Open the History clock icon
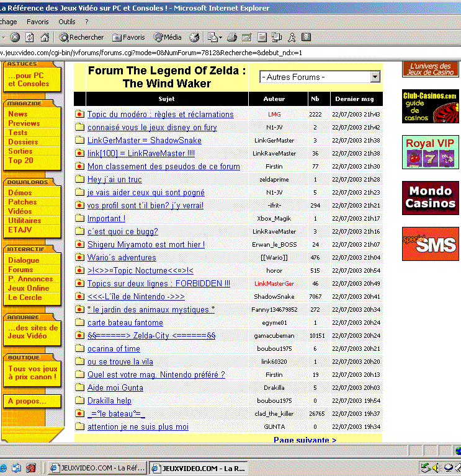This screenshot has width=461, height=476. (x=194, y=37)
